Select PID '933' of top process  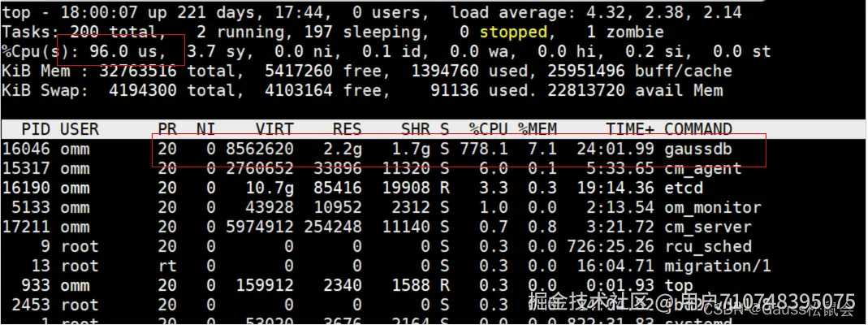point(36,285)
